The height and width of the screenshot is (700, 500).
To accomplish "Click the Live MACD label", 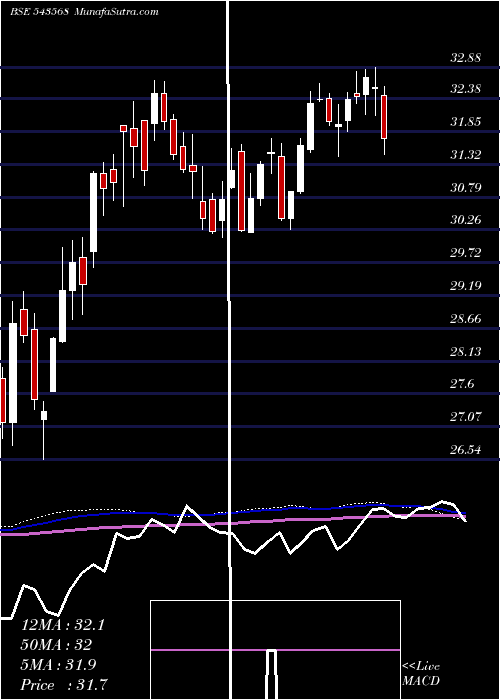I will pyautogui.click(x=421, y=674).
